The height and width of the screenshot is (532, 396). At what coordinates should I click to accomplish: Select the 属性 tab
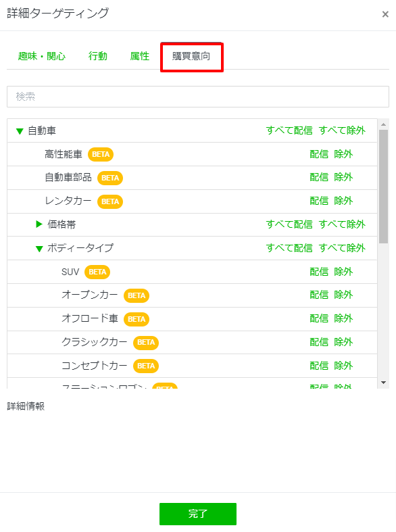[139, 56]
